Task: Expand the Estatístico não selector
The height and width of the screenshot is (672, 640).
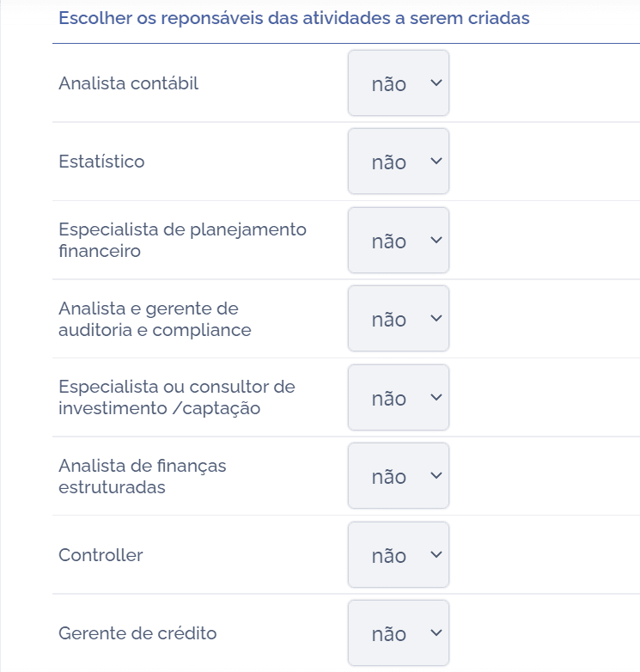Action: coord(398,162)
